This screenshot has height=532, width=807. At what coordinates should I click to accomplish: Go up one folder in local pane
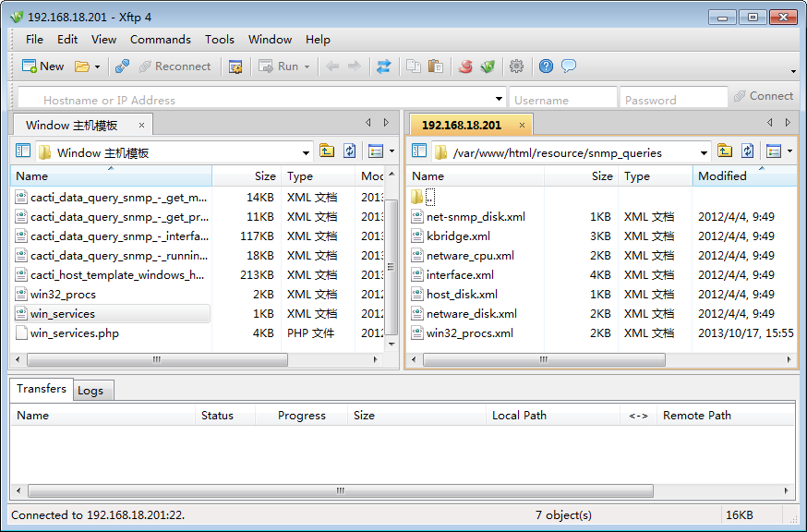pyautogui.click(x=327, y=151)
